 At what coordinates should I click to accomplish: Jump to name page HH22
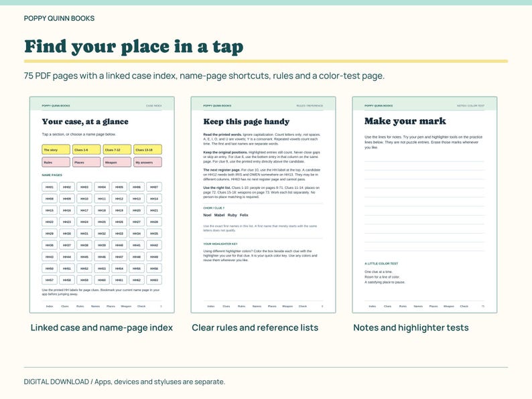pos(50,222)
